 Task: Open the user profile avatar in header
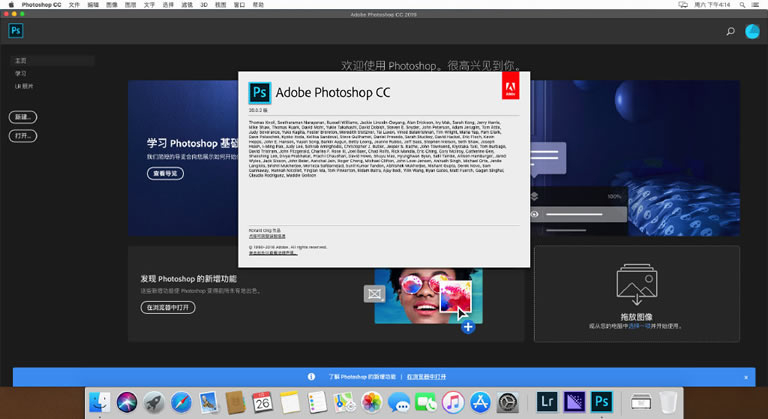pos(752,31)
